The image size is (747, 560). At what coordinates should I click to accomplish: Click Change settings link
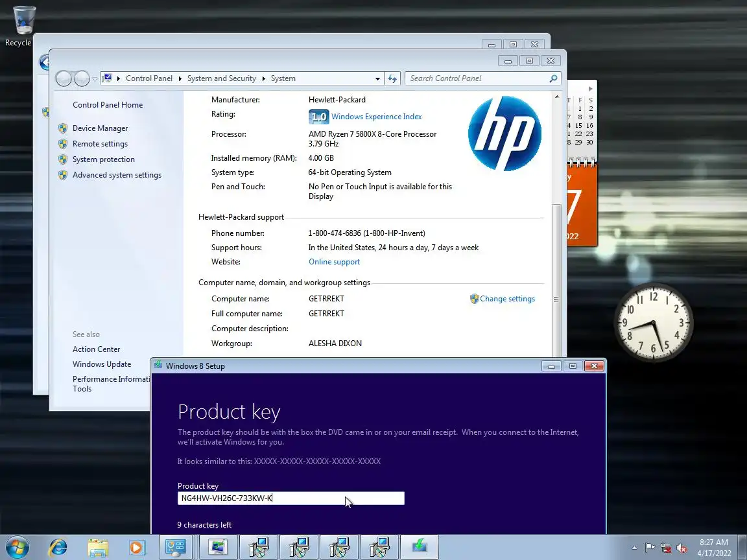click(x=507, y=299)
